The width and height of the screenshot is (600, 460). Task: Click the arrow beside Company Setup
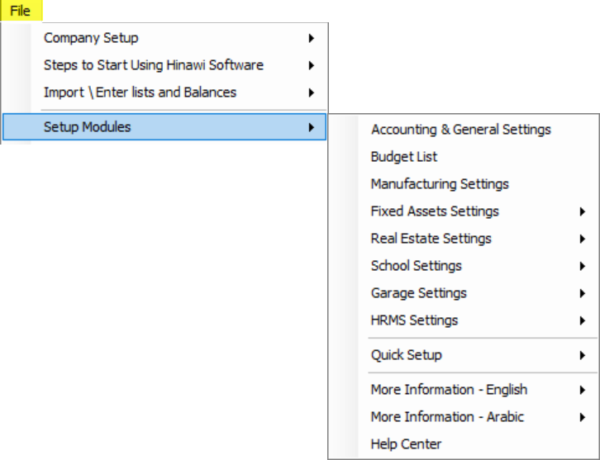point(311,38)
